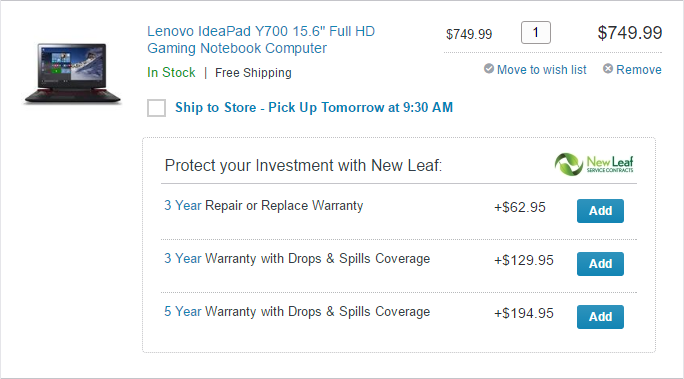Click the $749.99 line total price
This screenshot has height=379, width=684.
pos(629,33)
